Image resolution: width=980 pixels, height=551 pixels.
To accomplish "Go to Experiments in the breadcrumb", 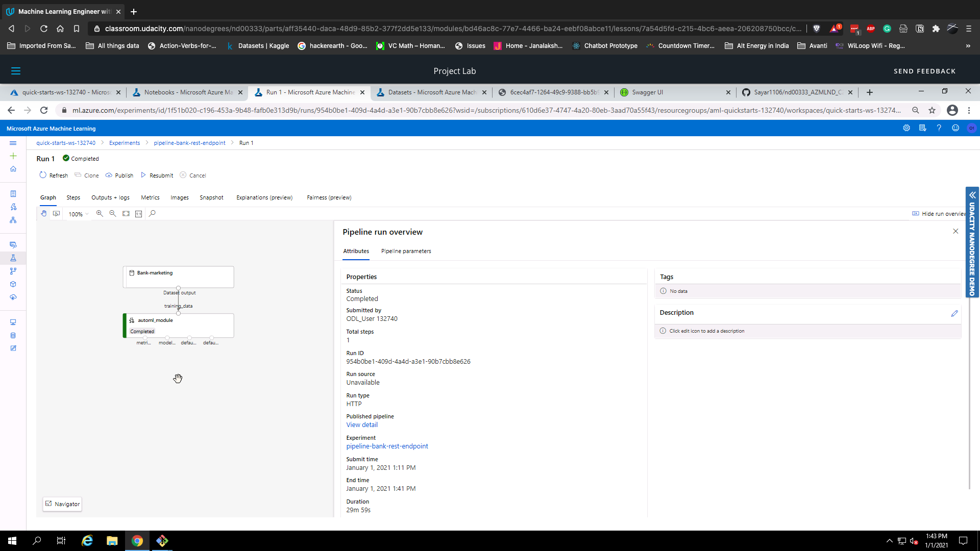I will pos(125,143).
